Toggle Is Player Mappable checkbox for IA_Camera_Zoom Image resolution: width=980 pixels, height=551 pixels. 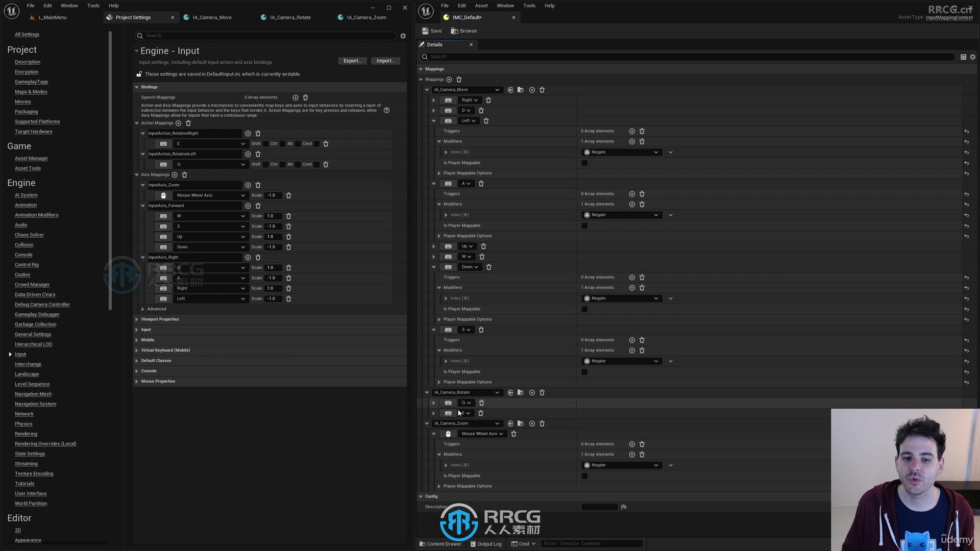[x=584, y=475]
